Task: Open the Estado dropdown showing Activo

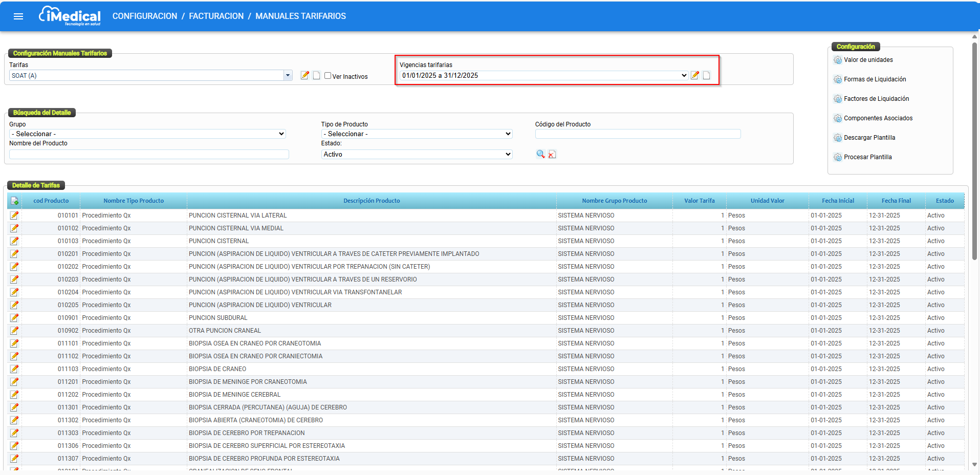Action: point(417,154)
